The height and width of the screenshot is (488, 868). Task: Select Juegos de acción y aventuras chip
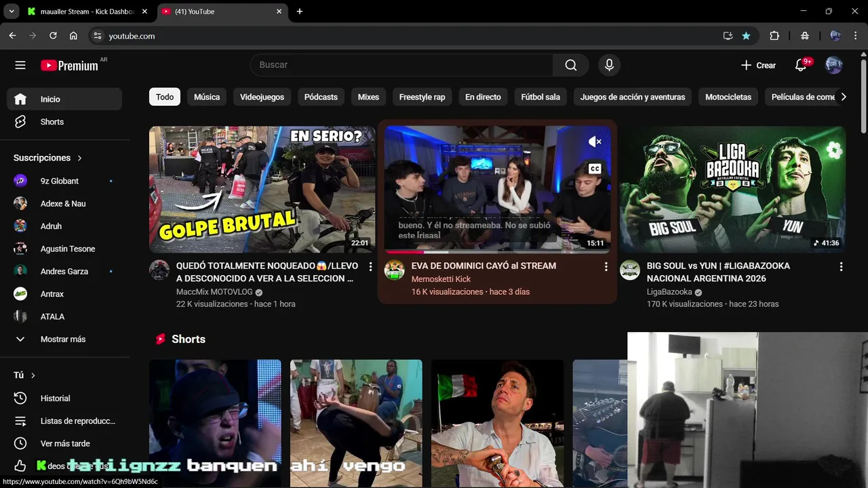(633, 97)
